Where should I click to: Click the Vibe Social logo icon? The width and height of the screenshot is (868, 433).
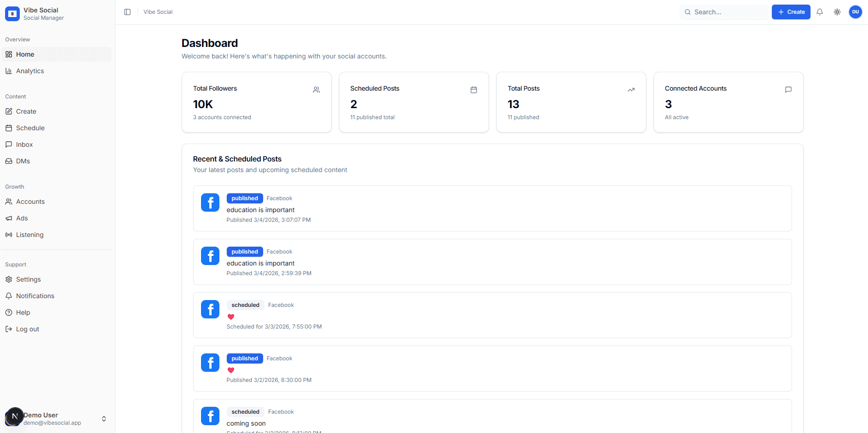[x=11, y=13]
